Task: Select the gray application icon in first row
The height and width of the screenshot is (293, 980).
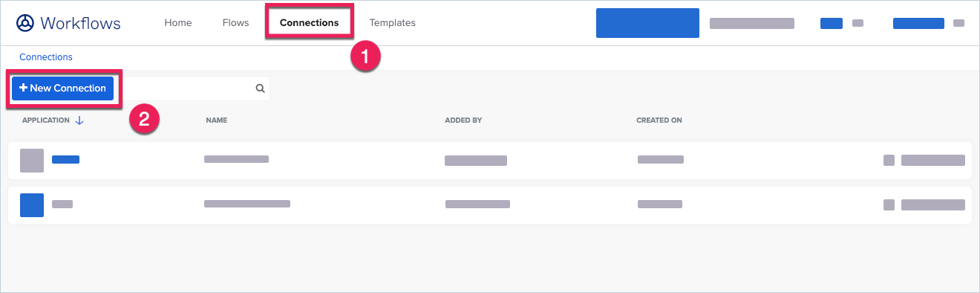Action: point(32,161)
